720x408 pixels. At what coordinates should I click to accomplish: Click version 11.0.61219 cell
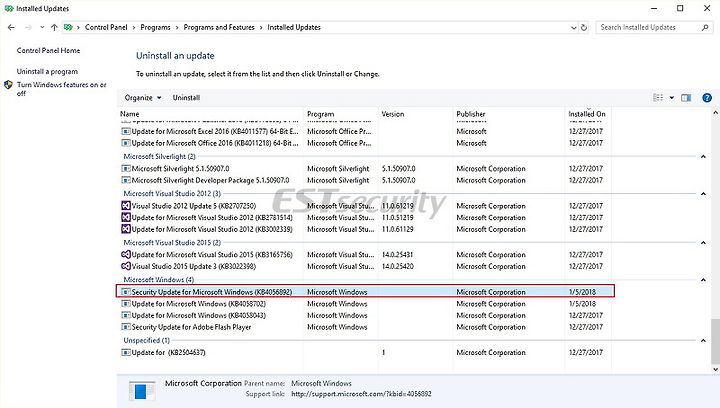pos(398,206)
